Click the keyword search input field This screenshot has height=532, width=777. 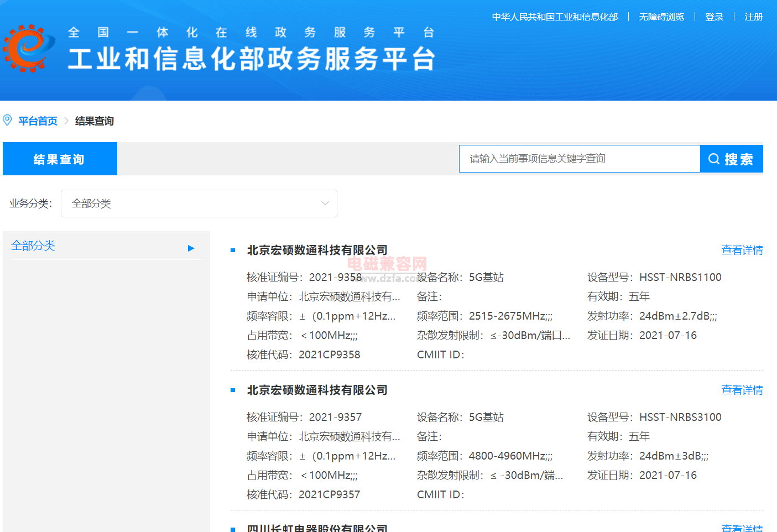580,159
